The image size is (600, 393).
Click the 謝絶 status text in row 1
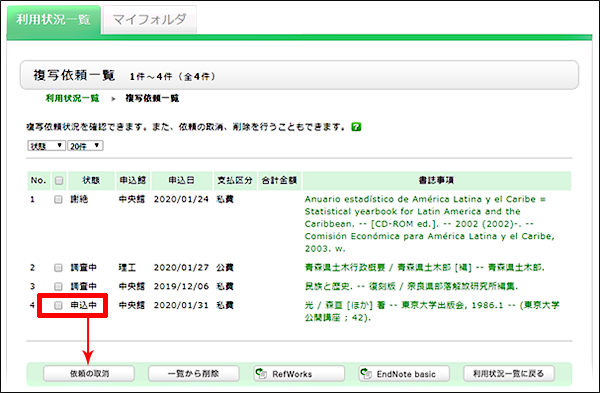79,199
